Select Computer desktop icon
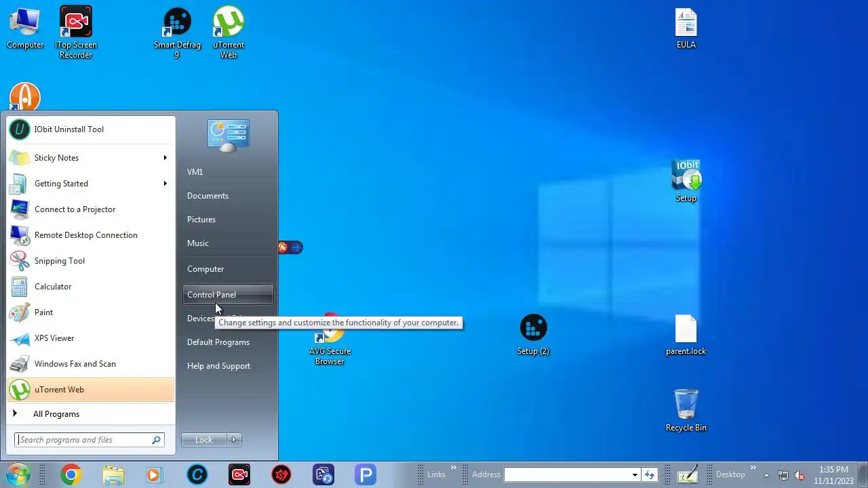 click(x=25, y=29)
